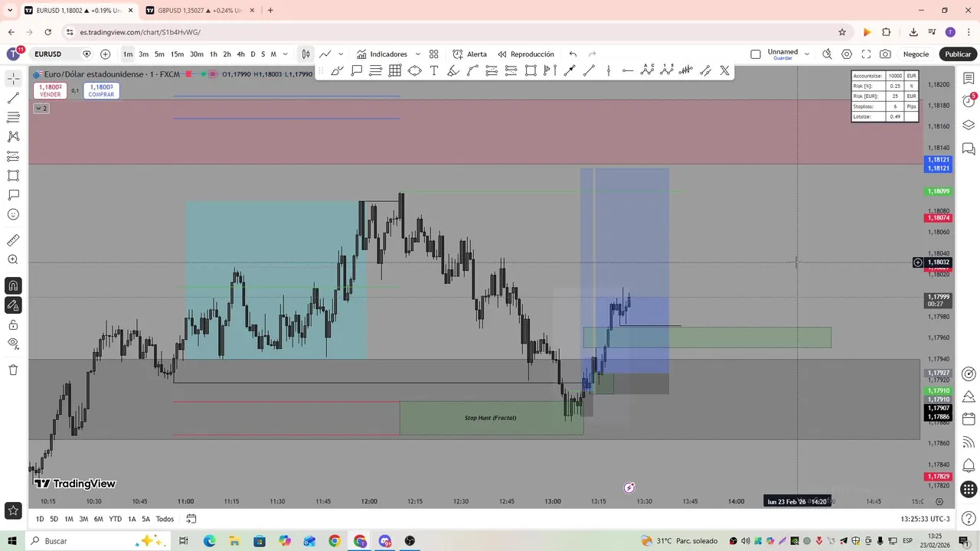This screenshot has width=980, height=551.
Task: Click the trash remove objects icon
Action: click(x=13, y=370)
